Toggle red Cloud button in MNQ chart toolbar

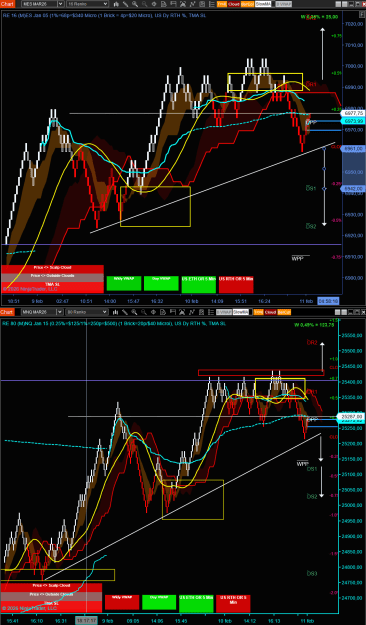(x=271, y=312)
